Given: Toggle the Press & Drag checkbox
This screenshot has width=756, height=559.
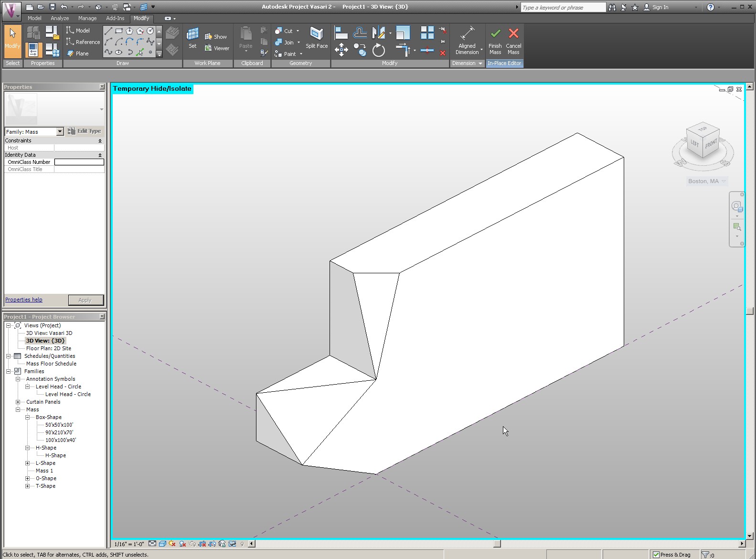Looking at the screenshot, I should point(656,555).
